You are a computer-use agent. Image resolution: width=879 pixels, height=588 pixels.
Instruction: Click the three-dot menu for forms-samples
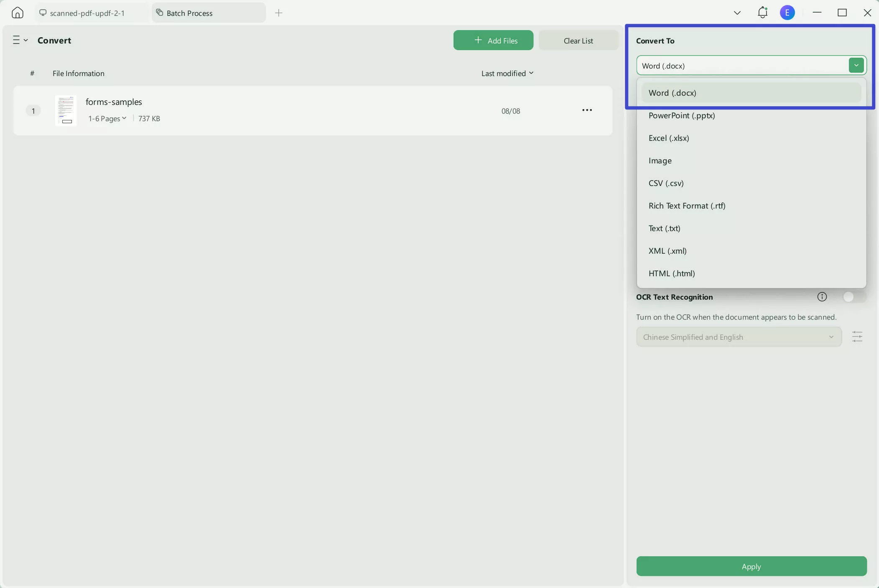pos(587,110)
